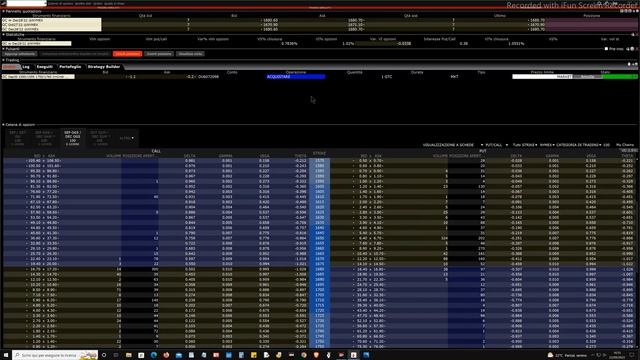Click the call-side GAMMA column header
The image size is (640, 360).
[226, 156]
